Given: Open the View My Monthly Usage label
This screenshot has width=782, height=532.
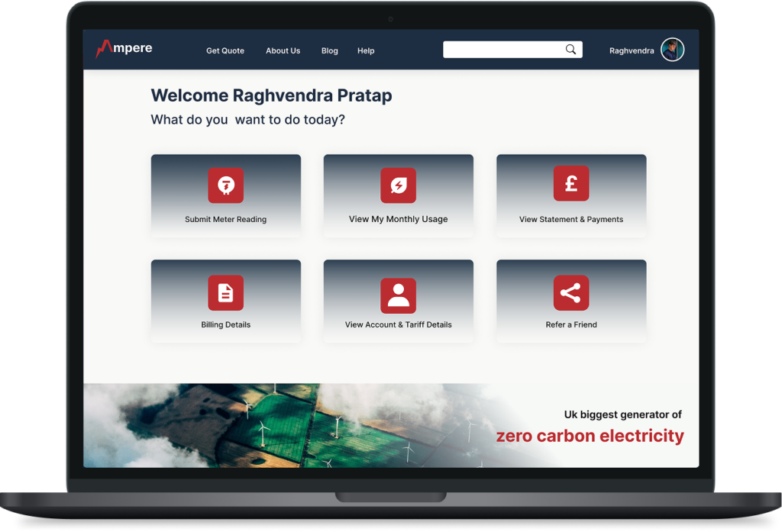Looking at the screenshot, I should (x=398, y=219).
